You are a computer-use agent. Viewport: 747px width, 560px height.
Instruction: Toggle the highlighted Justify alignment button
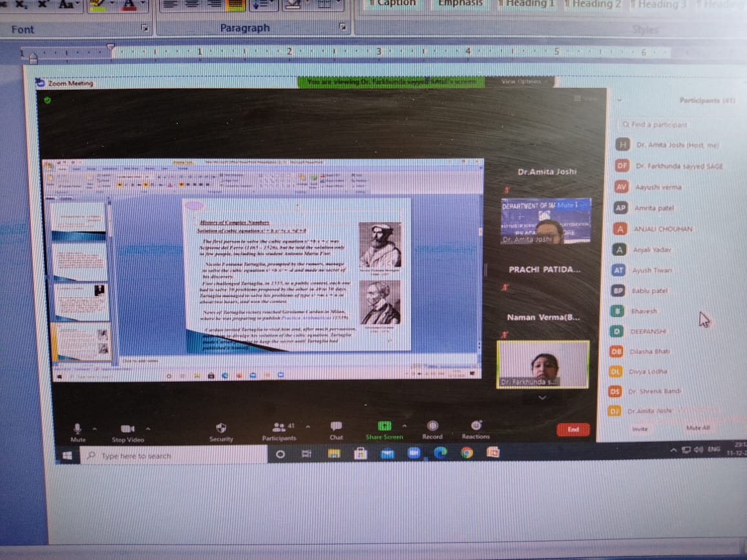(235, 5)
